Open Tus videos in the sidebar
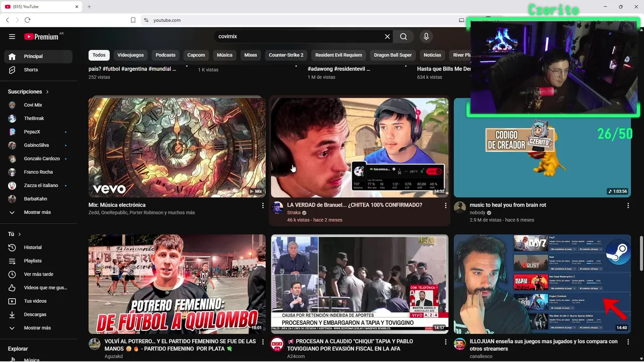 coord(38,301)
